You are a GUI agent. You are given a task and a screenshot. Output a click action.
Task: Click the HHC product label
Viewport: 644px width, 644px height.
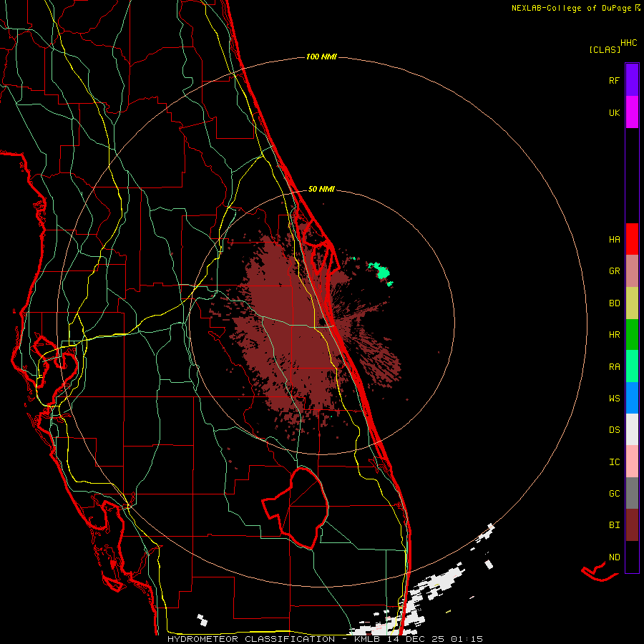pyautogui.click(x=628, y=43)
